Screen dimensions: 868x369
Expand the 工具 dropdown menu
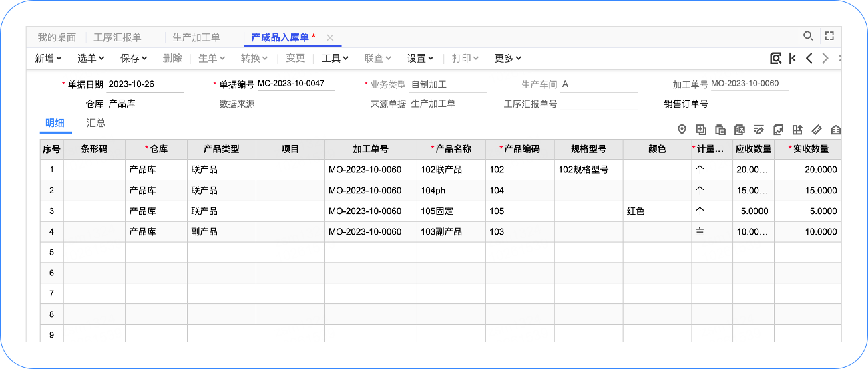coord(335,59)
